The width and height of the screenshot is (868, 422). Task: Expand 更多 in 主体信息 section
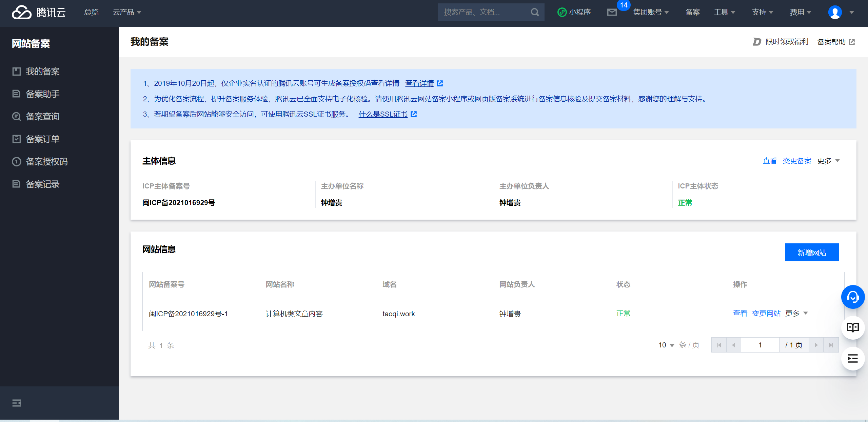[x=828, y=161]
